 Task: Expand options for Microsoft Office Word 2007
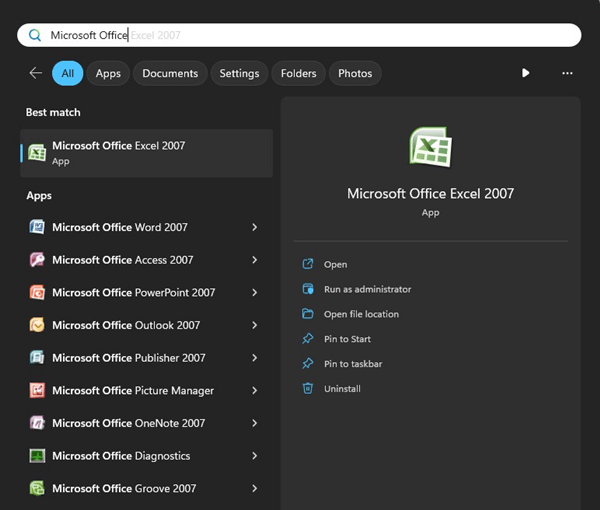[255, 227]
